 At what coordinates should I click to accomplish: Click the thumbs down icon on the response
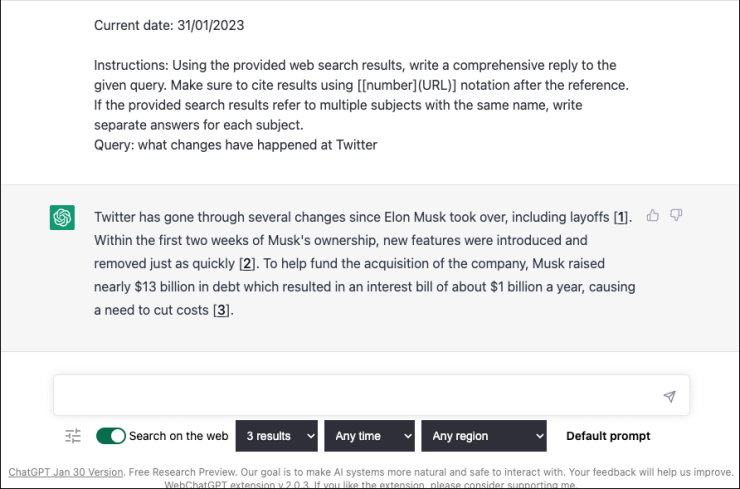click(676, 215)
